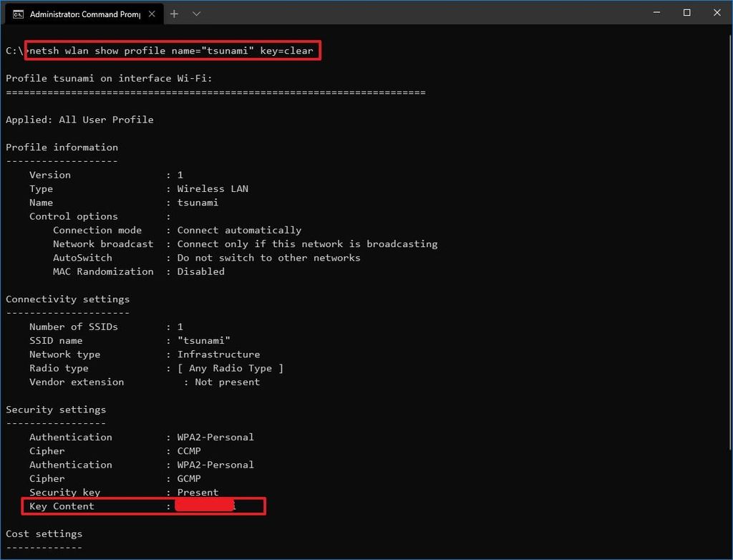Open the tab dropdown chevron menu

[x=198, y=13]
